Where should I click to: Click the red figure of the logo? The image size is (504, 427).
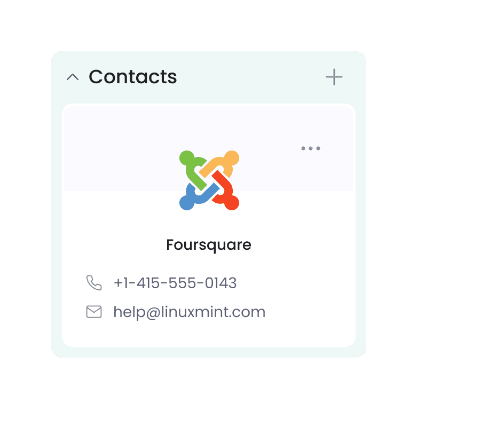pyautogui.click(x=226, y=192)
